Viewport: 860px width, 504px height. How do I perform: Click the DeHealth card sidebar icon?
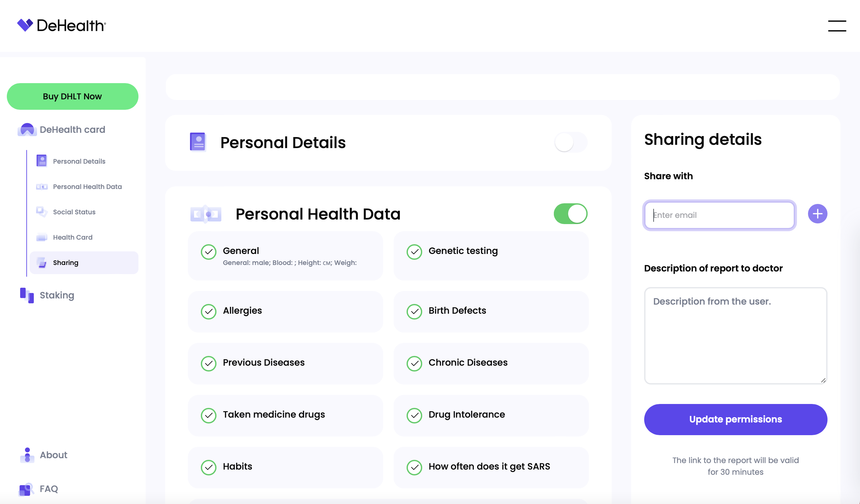[27, 130]
